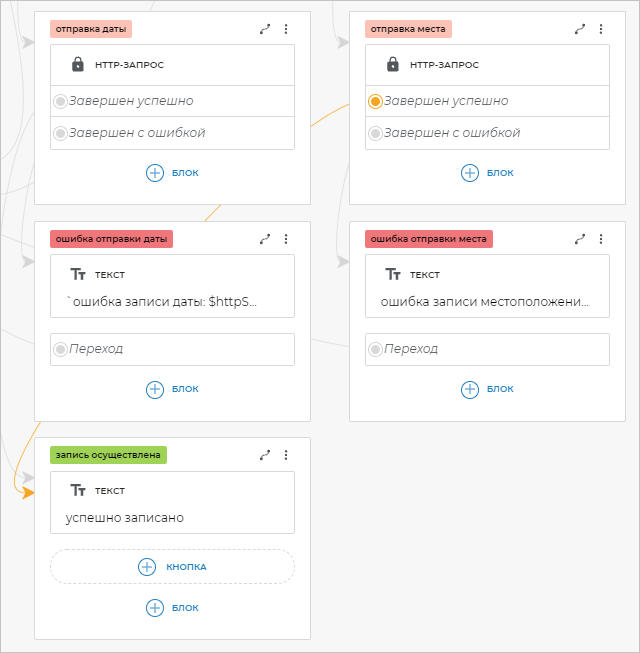This screenshot has width=640, height=653.
Task: Select 'Завершен с ошибкой' connector in 'отправка даты'
Action: (x=60, y=133)
